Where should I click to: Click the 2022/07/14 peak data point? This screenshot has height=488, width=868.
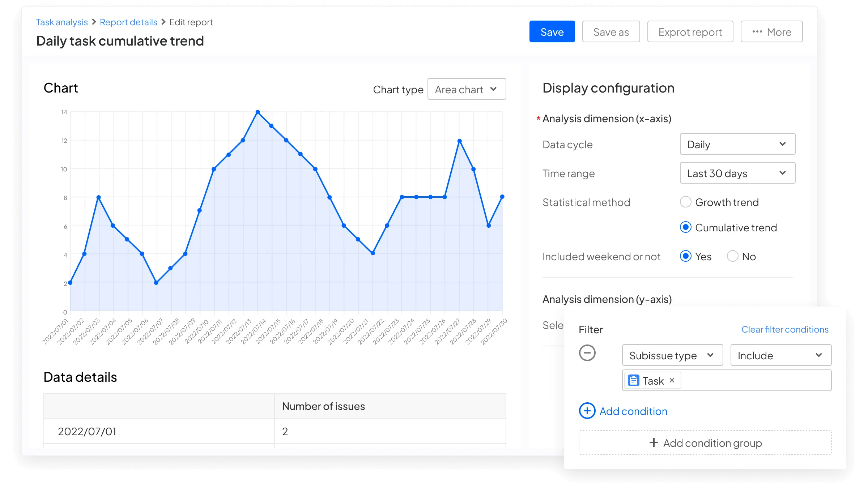[x=258, y=112]
